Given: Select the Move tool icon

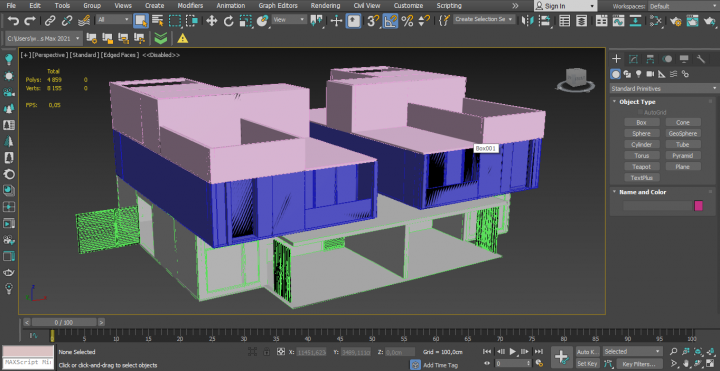Looking at the screenshot, I should pos(211,21).
